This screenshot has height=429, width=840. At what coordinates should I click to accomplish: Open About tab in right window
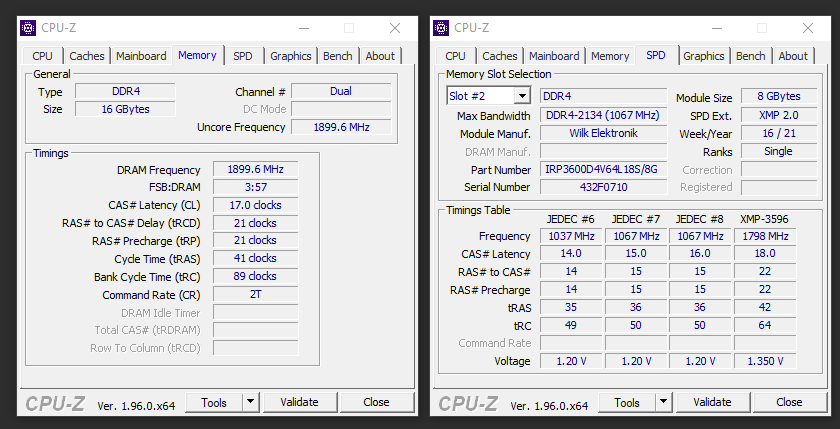coord(793,56)
